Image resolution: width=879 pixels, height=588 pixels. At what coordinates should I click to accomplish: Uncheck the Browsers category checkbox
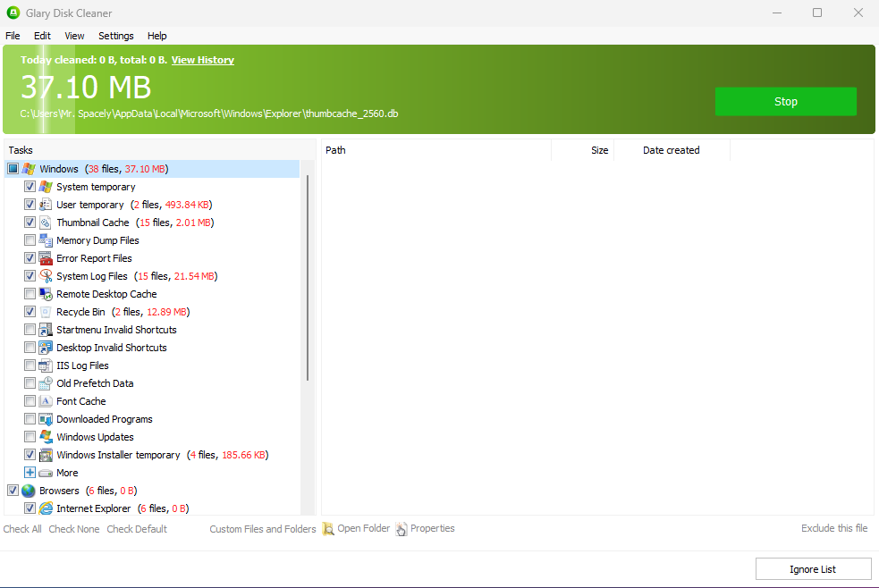13,491
